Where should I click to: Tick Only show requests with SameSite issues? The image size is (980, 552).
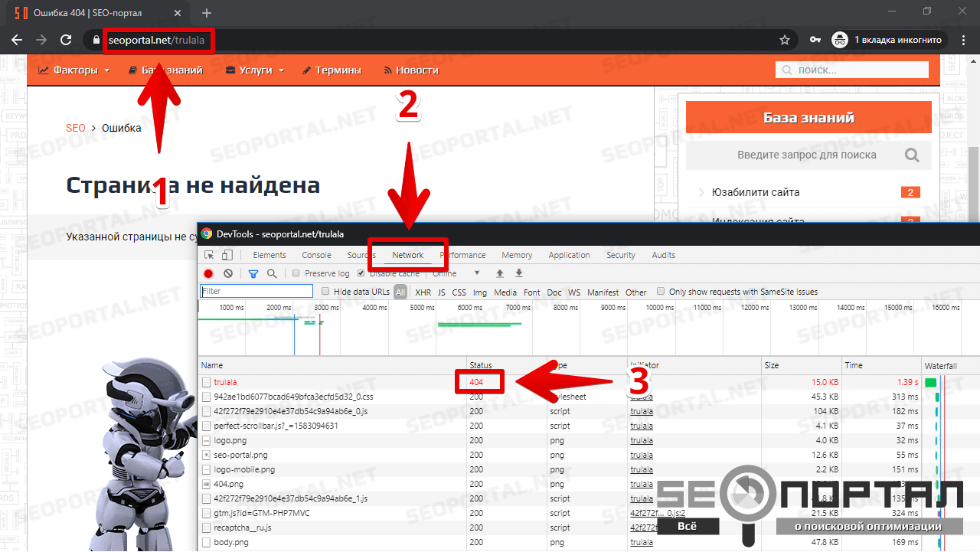click(661, 292)
